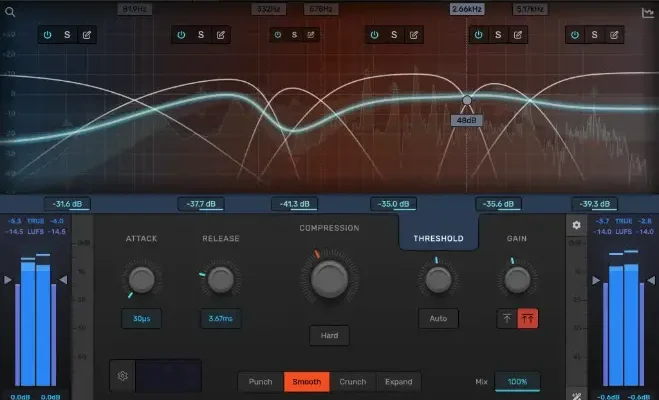Click the red double-arrow gain button
The width and height of the screenshot is (659, 400).
[x=528, y=319]
